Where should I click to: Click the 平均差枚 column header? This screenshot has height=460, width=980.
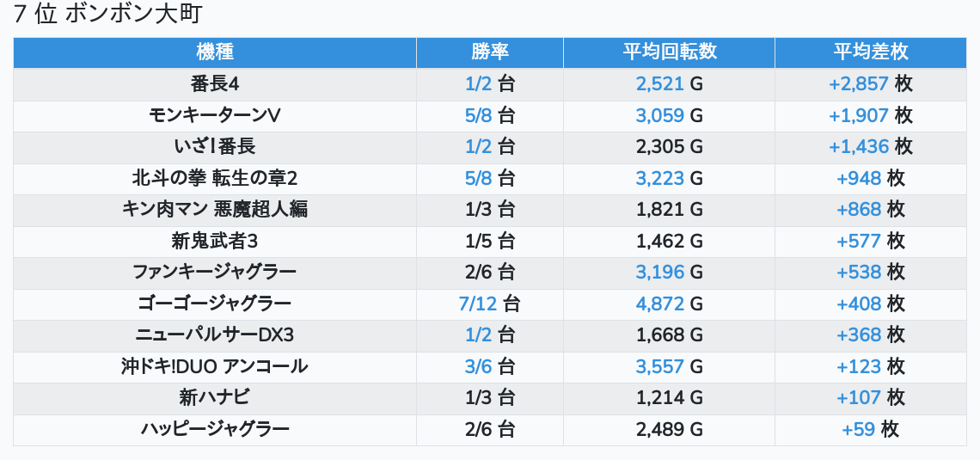[870, 52]
